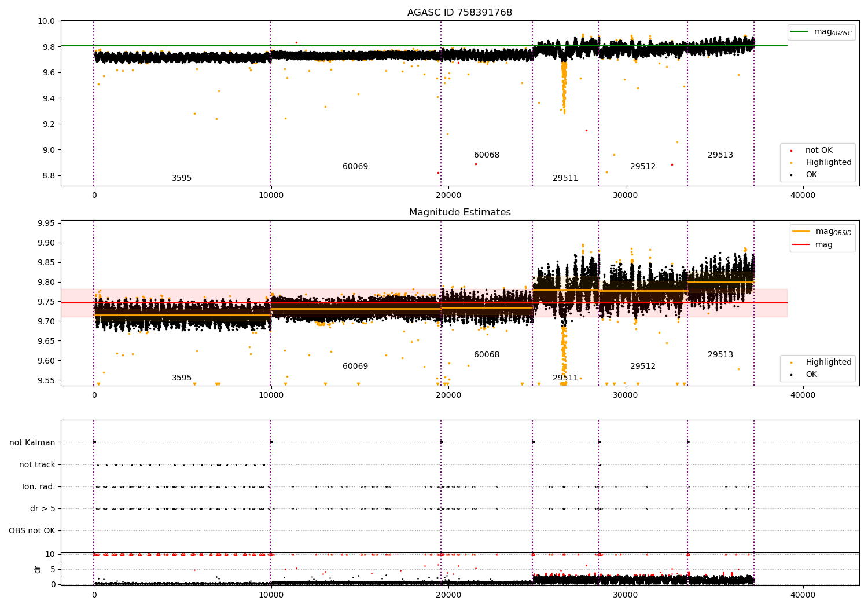Viewport: 868px width, 608px height.
Task: Click '30000' x-axis tick under the bottom plot
Action: (626, 595)
